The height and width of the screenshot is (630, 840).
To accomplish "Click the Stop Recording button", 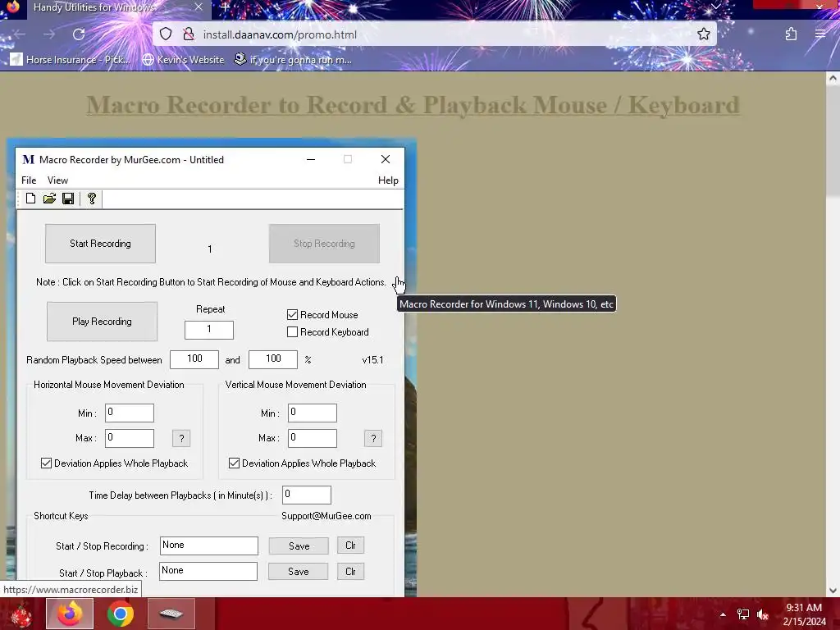I will click(324, 244).
